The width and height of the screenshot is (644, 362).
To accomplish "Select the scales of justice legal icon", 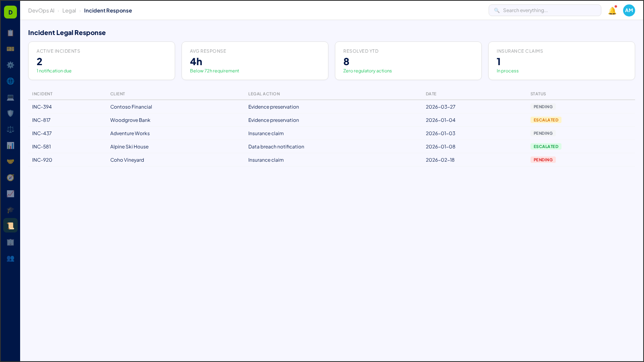I will [x=10, y=129].
